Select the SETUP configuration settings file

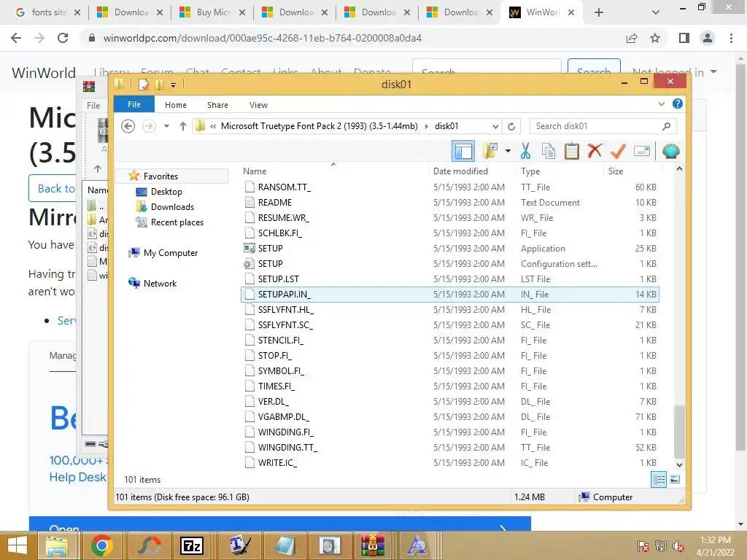click(x=450, y=263)
